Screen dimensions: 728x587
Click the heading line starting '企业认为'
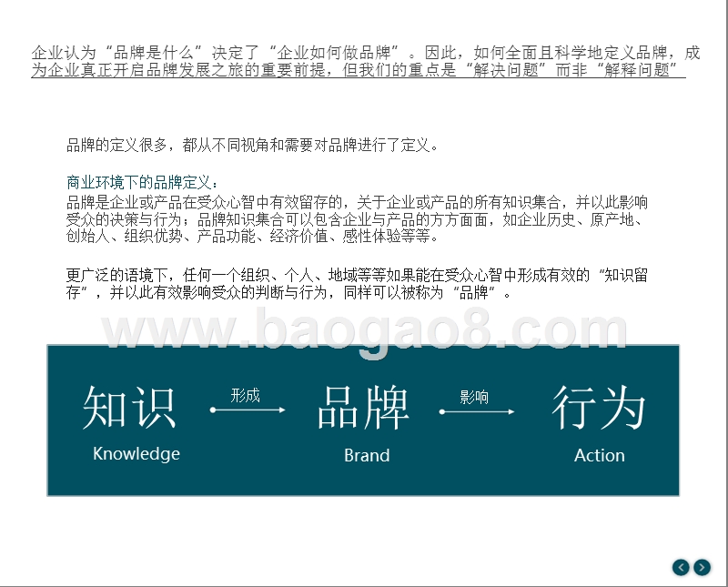[x=366, y=53]
